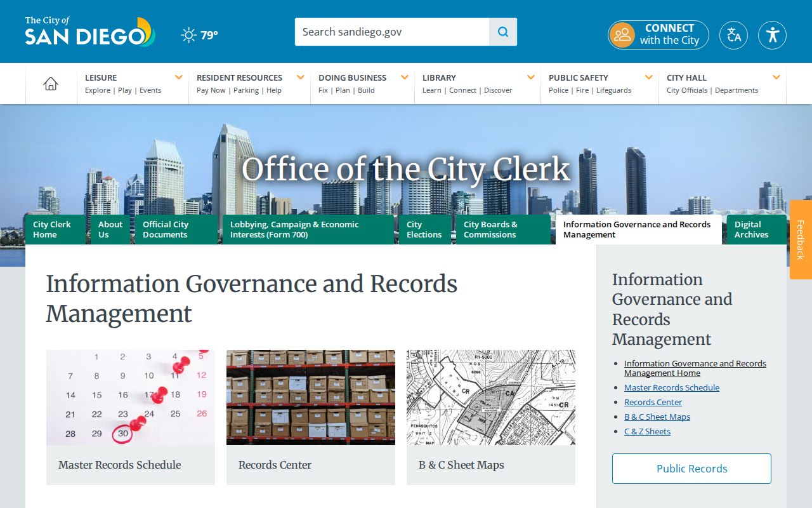Switch to City Boards & Commissions tab
Image resolution: width=812 pixels, height=508 pixels.
tap(503, 229)
